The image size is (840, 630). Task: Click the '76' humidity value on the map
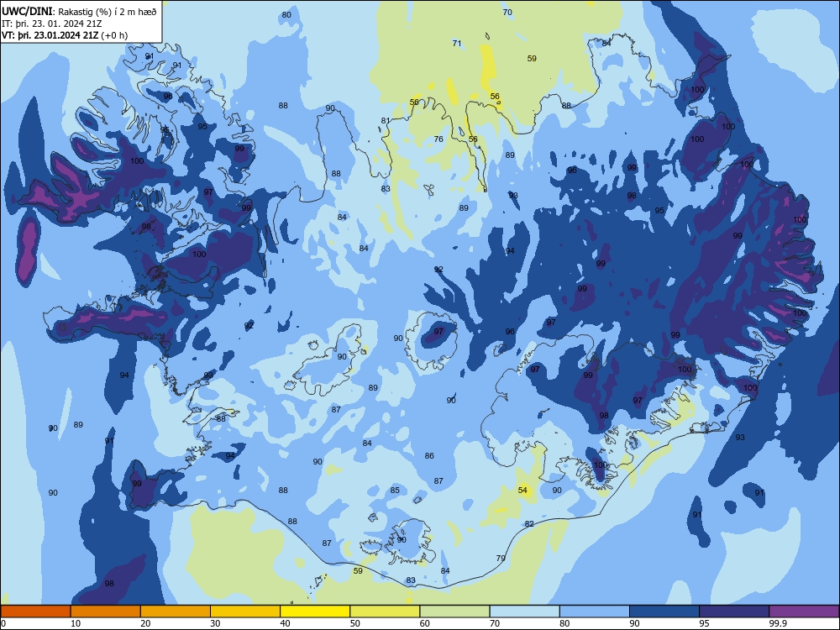(x=438, y=139)
